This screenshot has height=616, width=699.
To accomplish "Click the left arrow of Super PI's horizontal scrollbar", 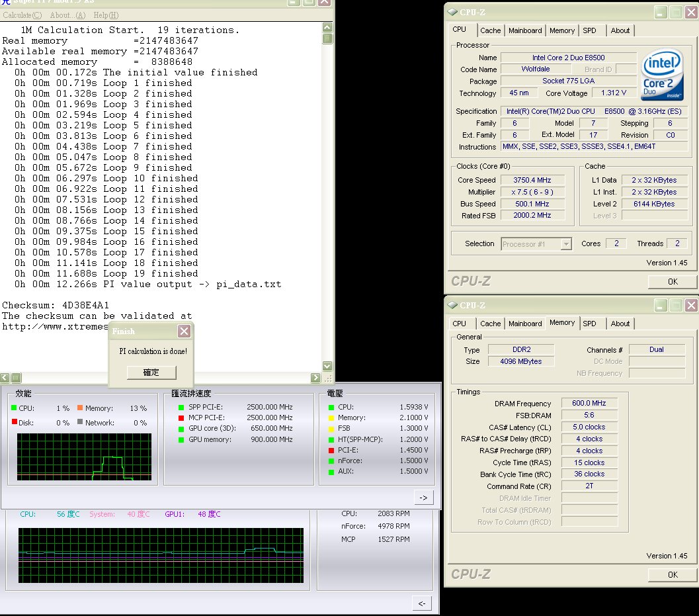I will pos(5,378).
